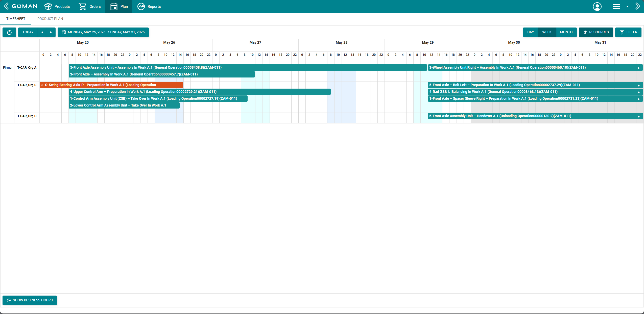
Task: Open the date range picker
Action: 103,32
